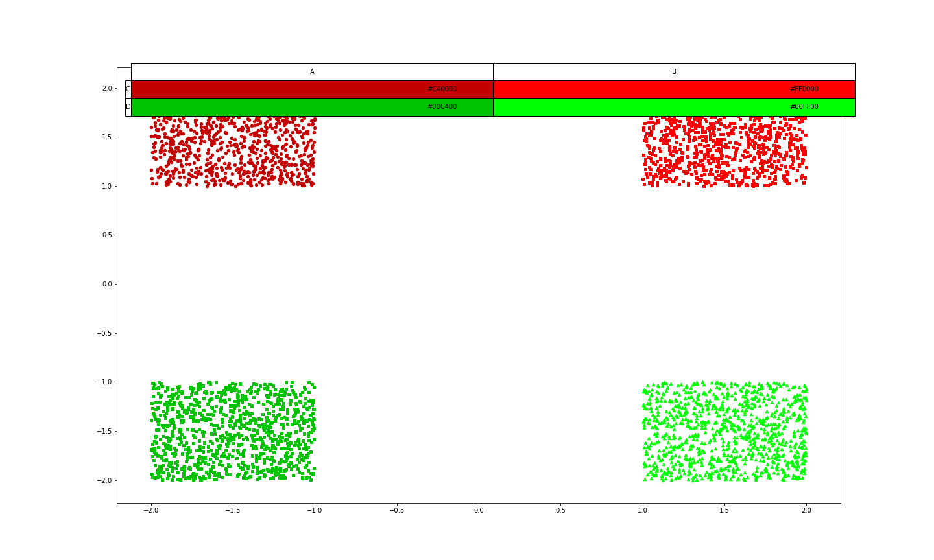Click the x-axis tick label 1.0
This screenshot has width=934, height=560.
(x=642, y=511)
